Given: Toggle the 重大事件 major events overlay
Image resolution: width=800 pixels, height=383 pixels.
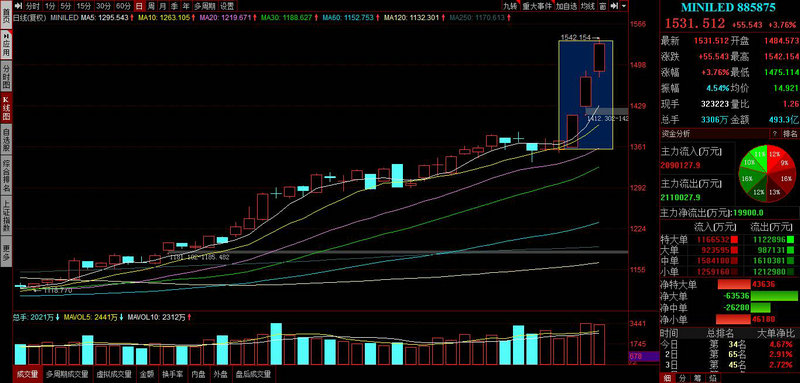Looking at the screenshot, I should tap(537, 6).
